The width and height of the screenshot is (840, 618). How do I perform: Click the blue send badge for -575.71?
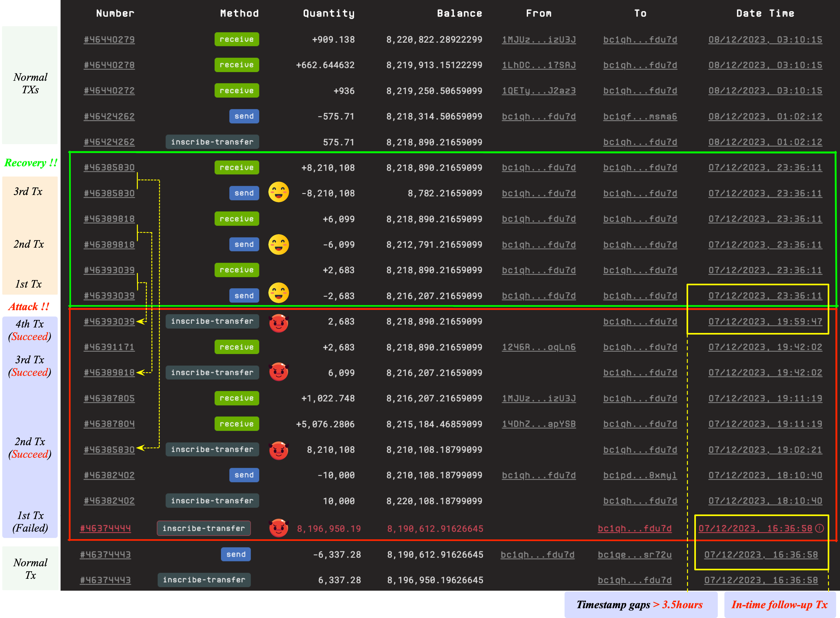point(244,116)
